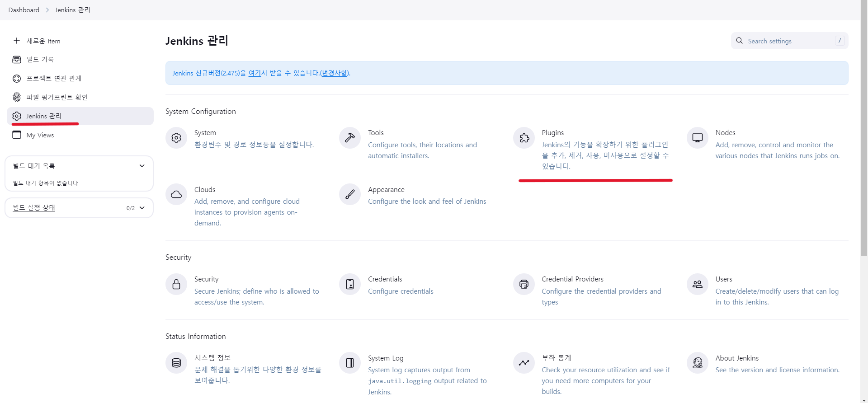Open 새로운 Item in sidebar

click(80, 41)
